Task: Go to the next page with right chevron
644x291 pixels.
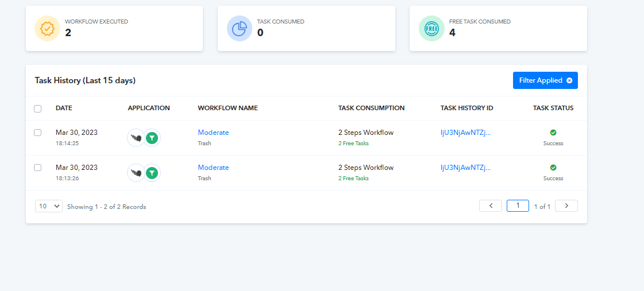Action: (566, 205)
